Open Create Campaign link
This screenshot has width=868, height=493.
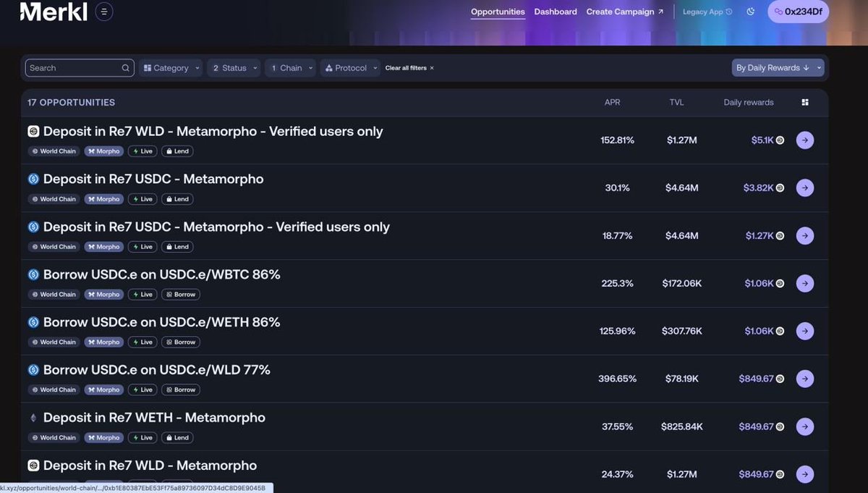point(625,12)
